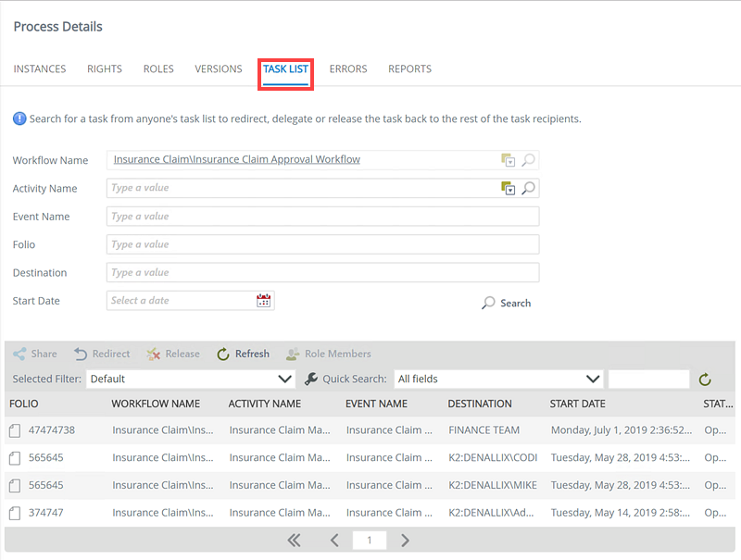Select the K2:DENALLIX\MIKE task row
The width and height of the screenshot is (741, 560).
click(370, 485)
